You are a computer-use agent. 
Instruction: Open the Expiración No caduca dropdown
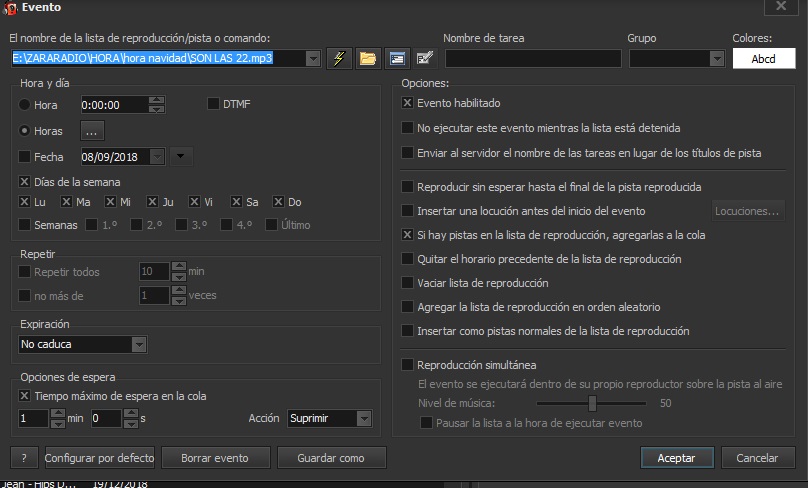[x=139, y=344]
